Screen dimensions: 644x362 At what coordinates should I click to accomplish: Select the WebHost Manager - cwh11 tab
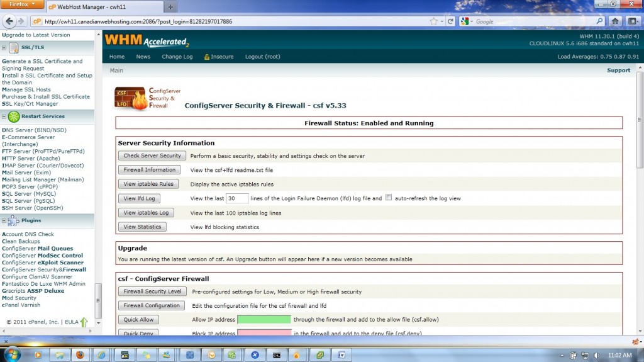[x=104, y=7]
